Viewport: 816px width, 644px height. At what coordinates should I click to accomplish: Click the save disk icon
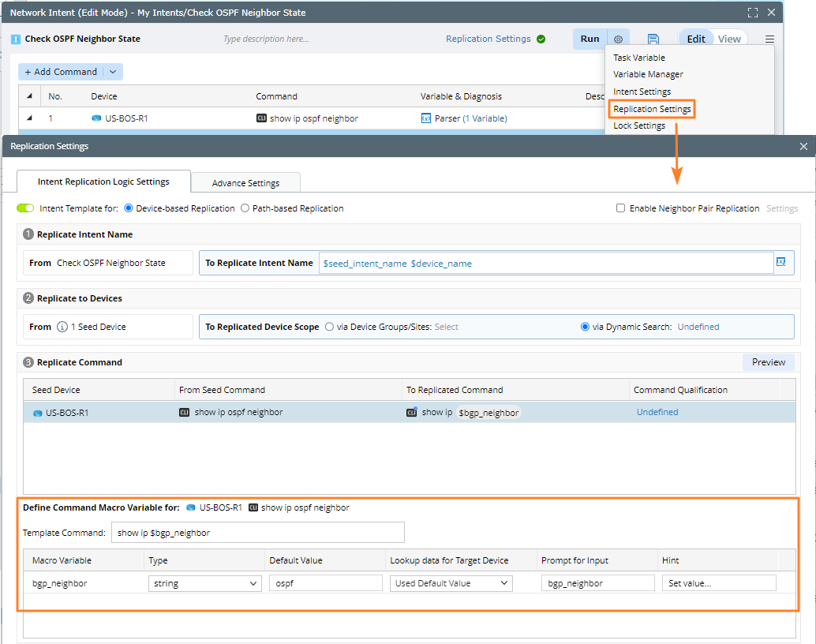[x=653, y=39]
